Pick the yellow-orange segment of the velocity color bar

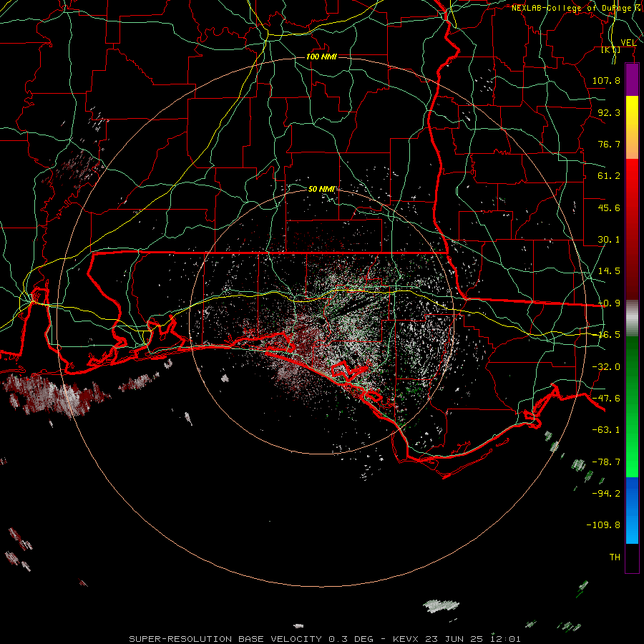tap(632, 127)
